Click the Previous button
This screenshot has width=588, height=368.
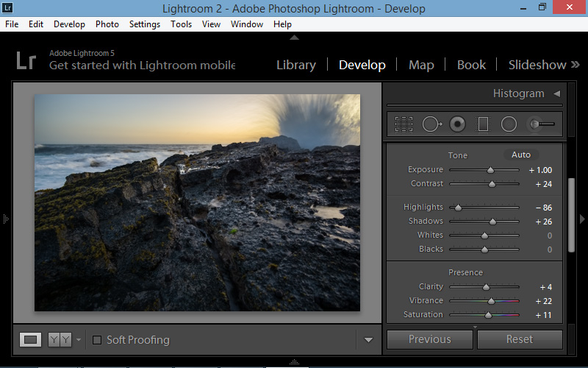click(x=430, y=339)
